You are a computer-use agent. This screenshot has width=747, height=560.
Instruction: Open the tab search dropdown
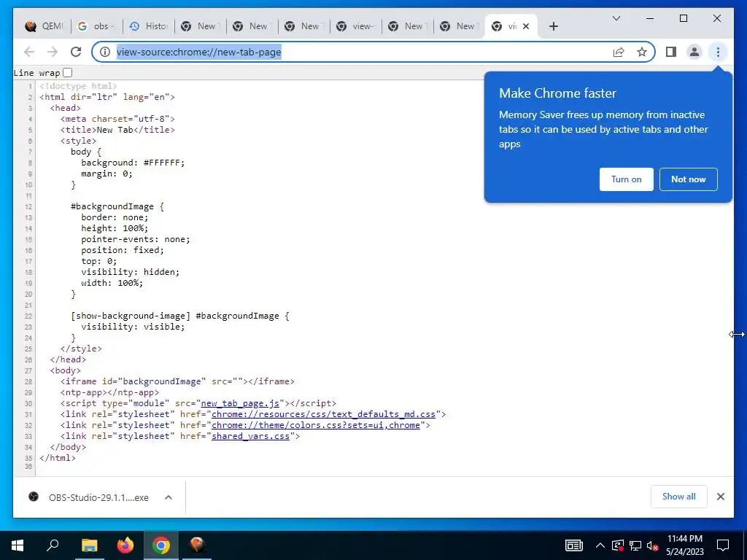click(616, 18)
